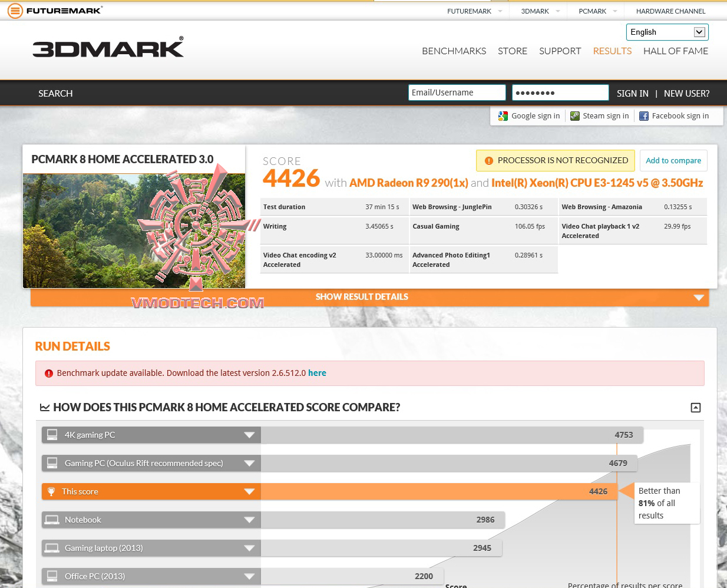Click the Facebook sign in text link
Screen dimensions: 727x588
pos(680,116)
